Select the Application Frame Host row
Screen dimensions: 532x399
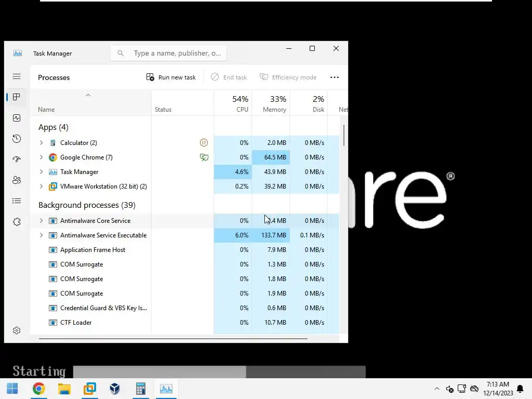(x=184, y=250)
